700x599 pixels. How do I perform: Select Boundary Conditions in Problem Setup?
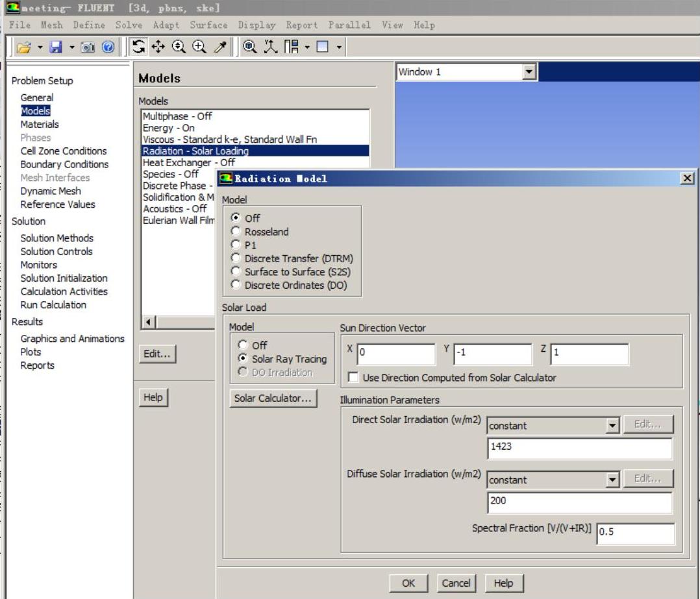point(64,164)
